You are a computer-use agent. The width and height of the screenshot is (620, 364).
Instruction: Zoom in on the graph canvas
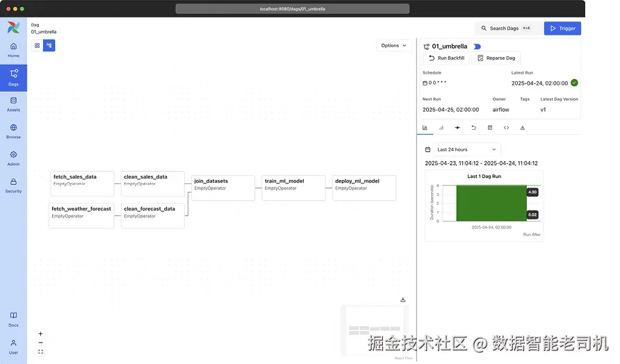click(40, 333)
